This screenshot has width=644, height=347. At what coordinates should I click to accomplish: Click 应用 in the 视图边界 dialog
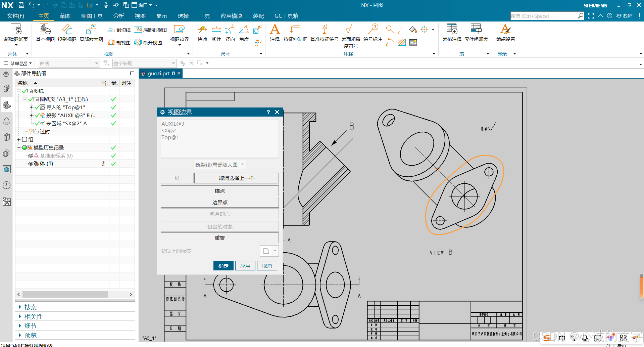click(245, 266)
